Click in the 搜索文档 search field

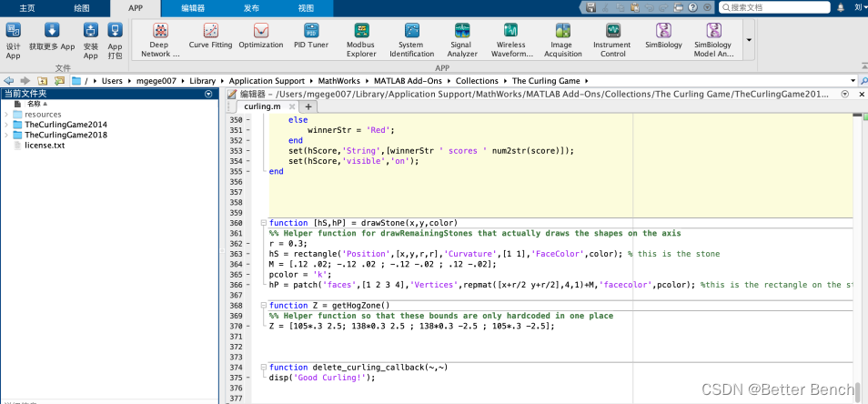(x=774, y=8)
